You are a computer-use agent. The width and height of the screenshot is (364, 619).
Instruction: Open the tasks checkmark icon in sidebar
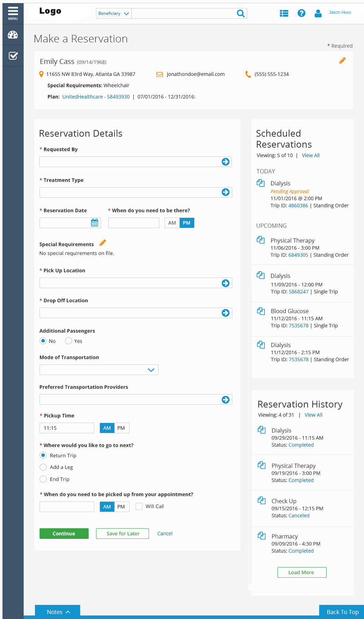pyautogui.click(x=13, y=56)
